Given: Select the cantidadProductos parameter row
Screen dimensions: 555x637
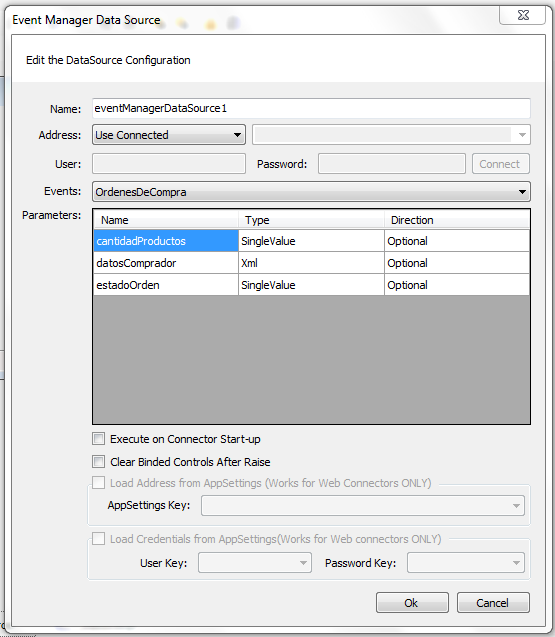Looking at the screenshot, I should (312, 241).
